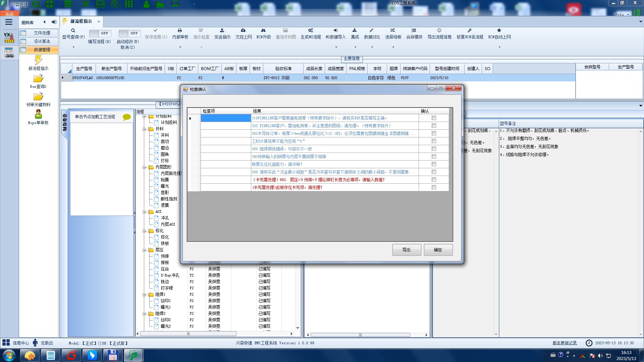
Task: Click the 修复ECN丢流程 wrench icon
Action: click(x=470, y=31)
